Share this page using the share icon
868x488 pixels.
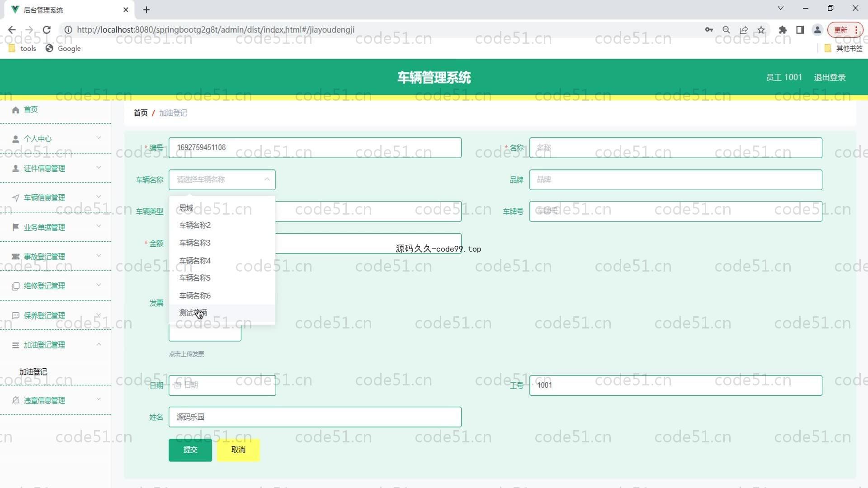tap(744, 30)
